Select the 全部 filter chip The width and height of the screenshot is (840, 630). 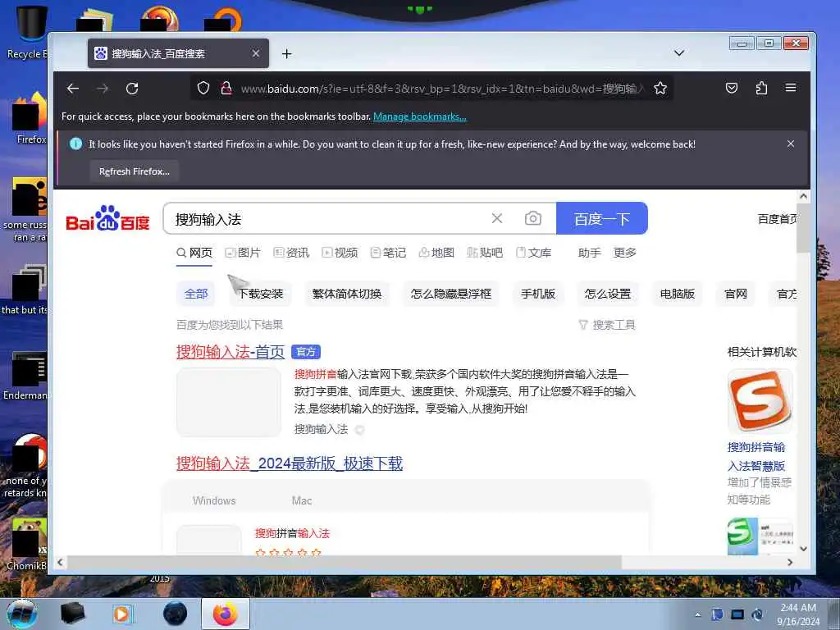tap(195, 294)
